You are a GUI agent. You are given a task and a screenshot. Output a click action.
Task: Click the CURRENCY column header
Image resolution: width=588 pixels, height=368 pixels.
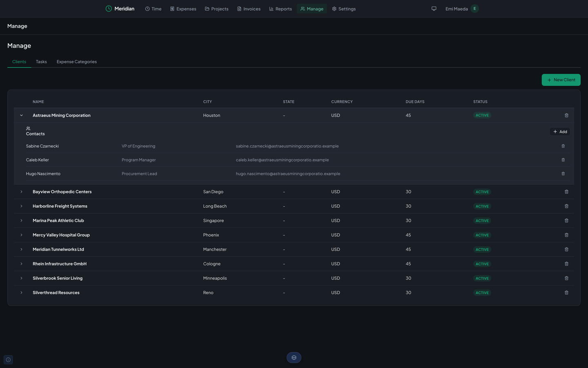(x=342, y=102)
